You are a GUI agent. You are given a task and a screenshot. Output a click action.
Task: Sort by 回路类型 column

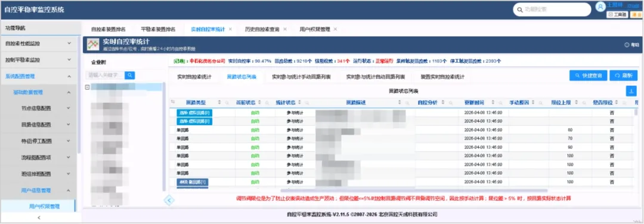pyautogui.click(x=219, y=102)
